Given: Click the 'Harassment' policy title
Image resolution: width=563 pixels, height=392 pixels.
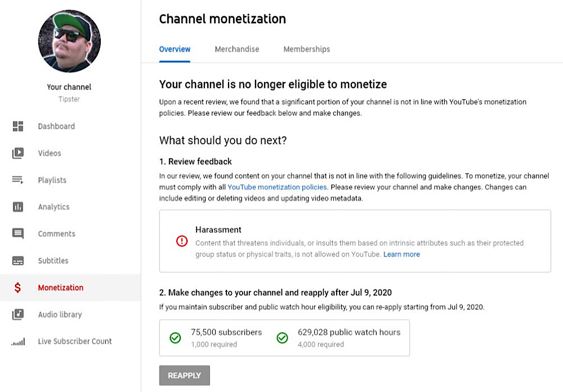Looking at the screenshot, I should coord(218,230).
